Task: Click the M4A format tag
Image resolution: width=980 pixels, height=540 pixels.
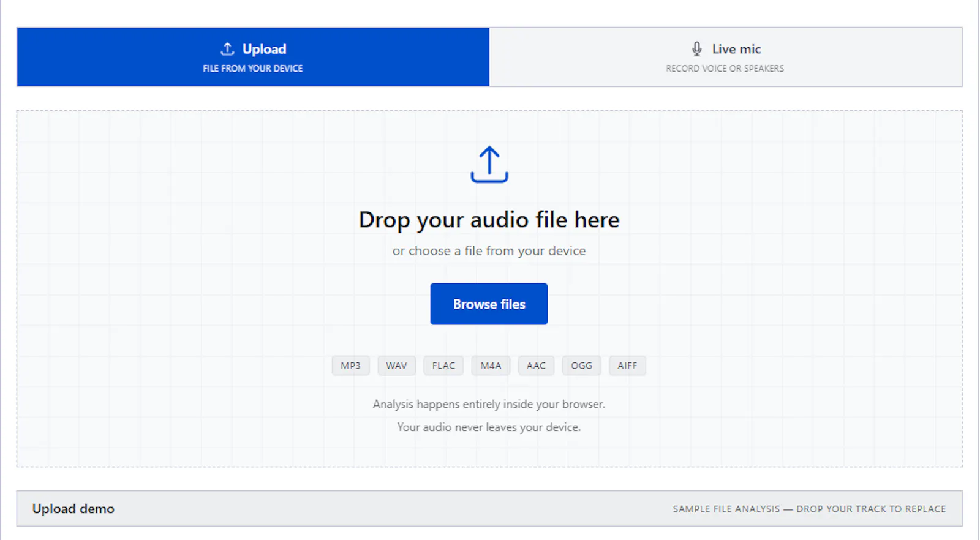Action: point(491,366)
